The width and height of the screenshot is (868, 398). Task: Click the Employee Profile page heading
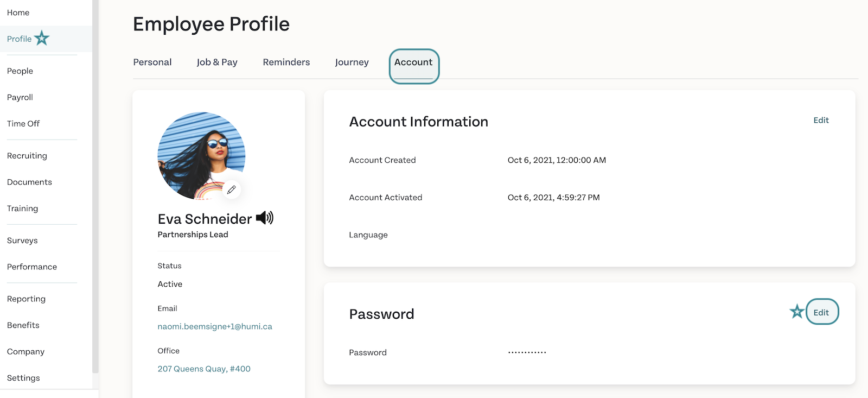211,24
